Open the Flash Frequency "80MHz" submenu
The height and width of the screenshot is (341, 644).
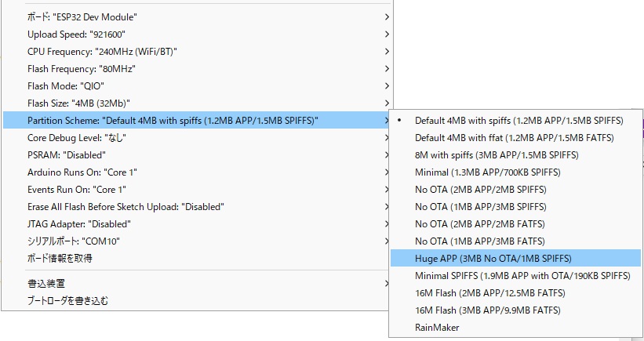196,68
